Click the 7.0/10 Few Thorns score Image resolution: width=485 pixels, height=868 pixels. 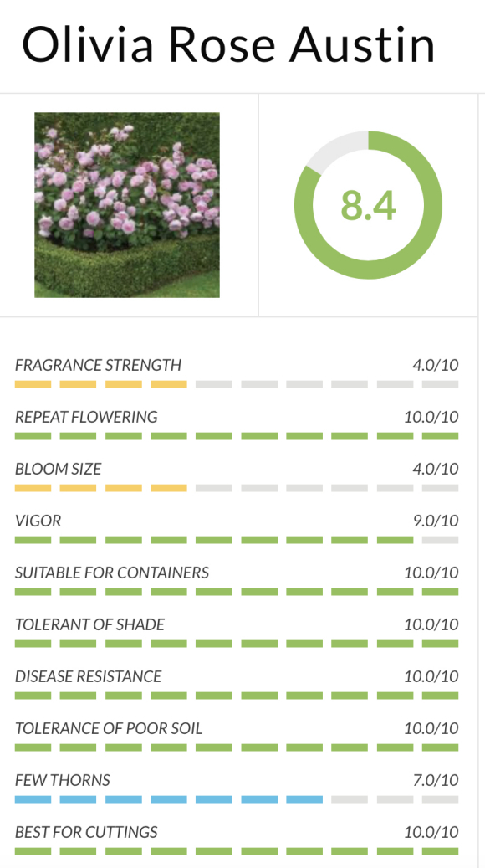click(x=435, y=781)
